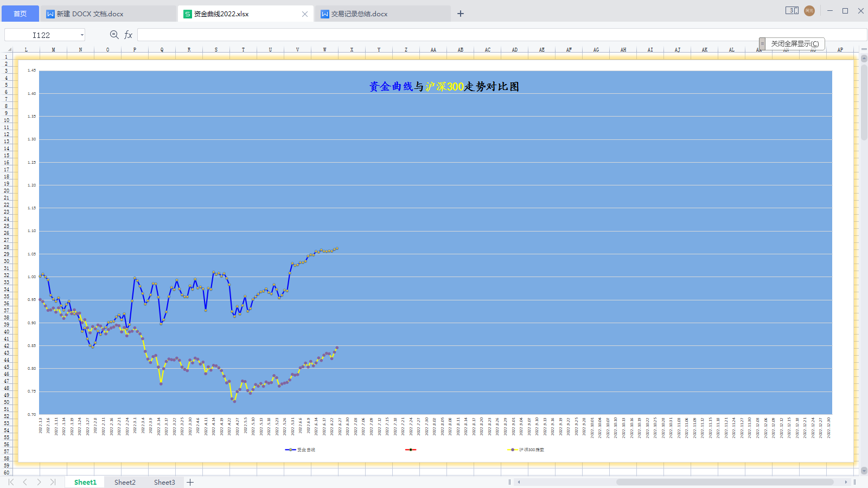Viewport: 868px width, 488px height.
Task: Click the next-sheet navigation arrow
Action: pyautogui.click(x=39, y=481)
